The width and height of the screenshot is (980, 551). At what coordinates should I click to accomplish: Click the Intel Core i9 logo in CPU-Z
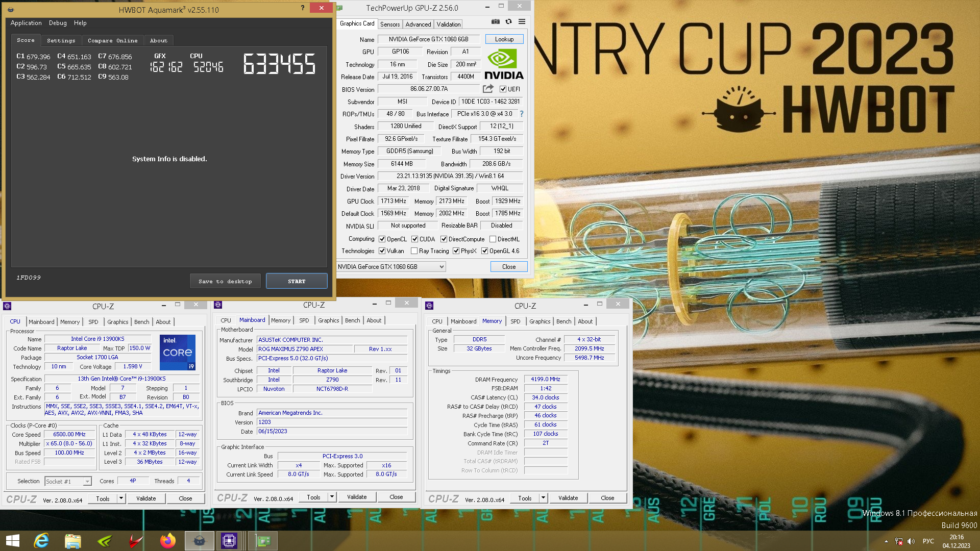point(178,353)
